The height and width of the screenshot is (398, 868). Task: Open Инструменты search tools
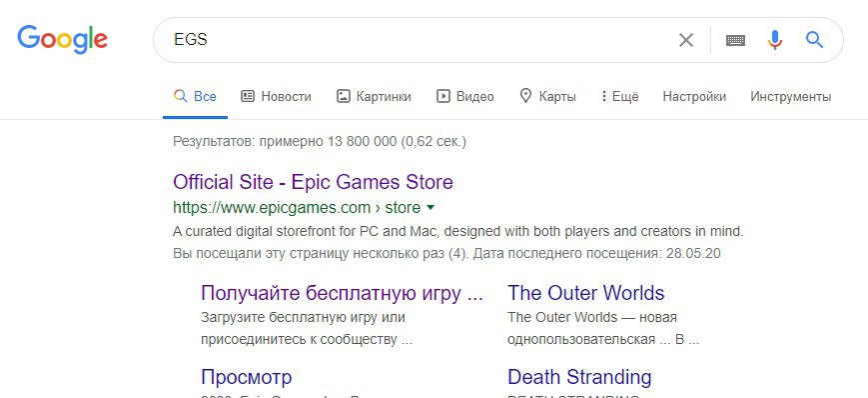[x=790, y=96]
